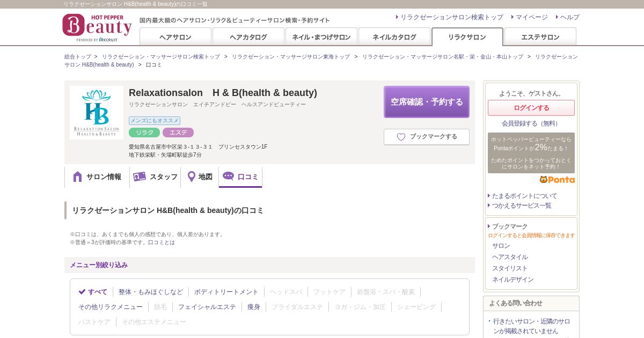Open the ネイルカタログ tab
The height and width of the screenshot is (338, 644).
(x=394, y=37)
